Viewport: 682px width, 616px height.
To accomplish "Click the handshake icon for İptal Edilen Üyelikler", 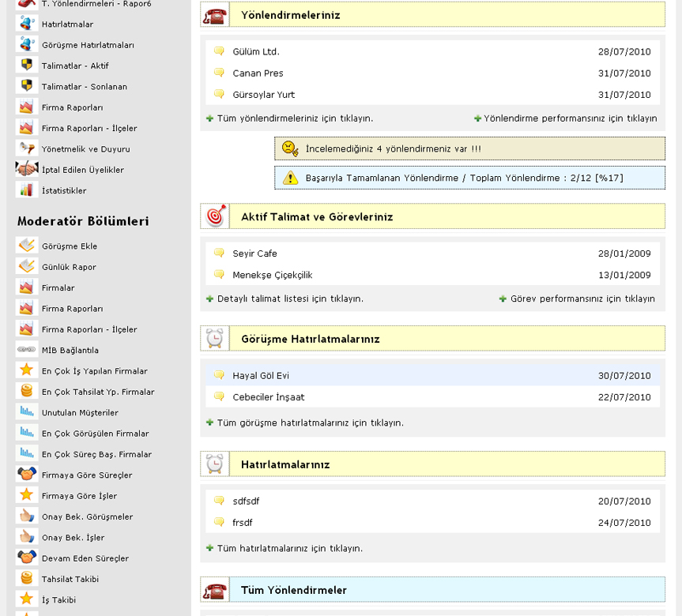I will (x=27, y=169).
